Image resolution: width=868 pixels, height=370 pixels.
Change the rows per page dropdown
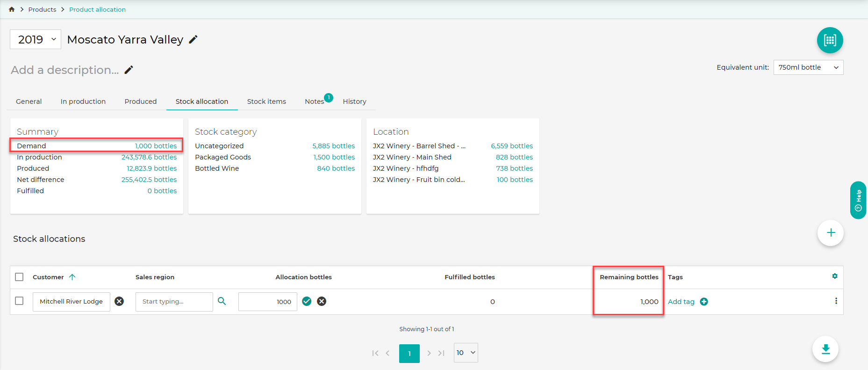[466, 353]
